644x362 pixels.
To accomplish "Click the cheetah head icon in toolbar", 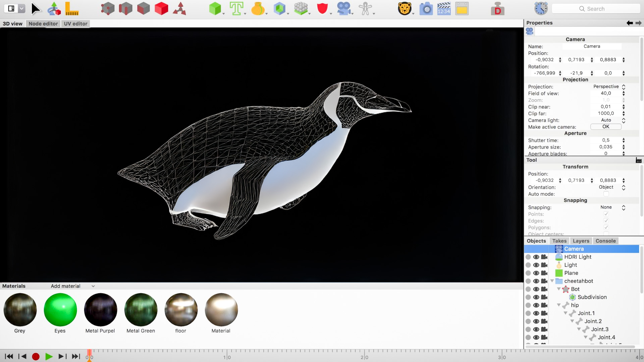I will [405, 9].
